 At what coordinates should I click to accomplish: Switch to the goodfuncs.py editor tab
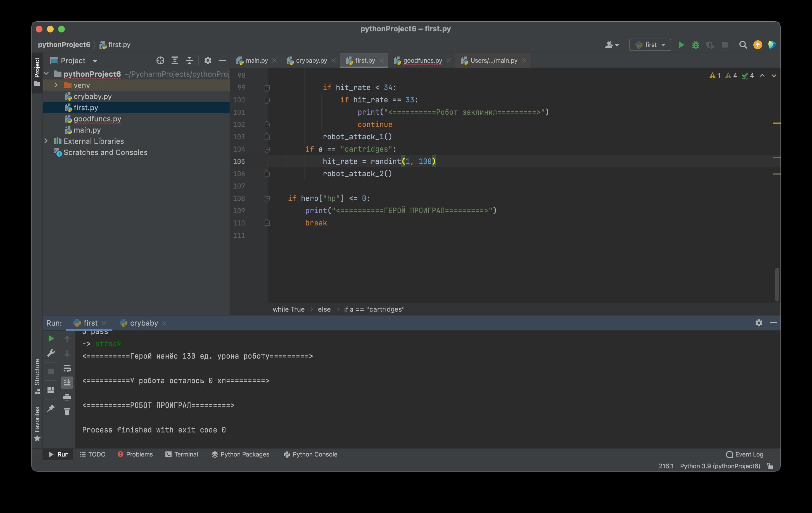(422, 61)
